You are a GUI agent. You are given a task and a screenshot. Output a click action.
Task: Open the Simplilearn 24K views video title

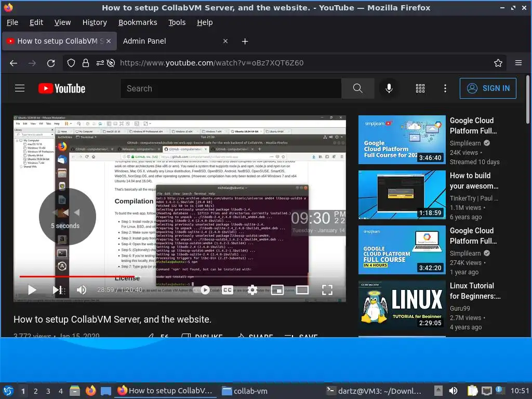coord(473,126)
